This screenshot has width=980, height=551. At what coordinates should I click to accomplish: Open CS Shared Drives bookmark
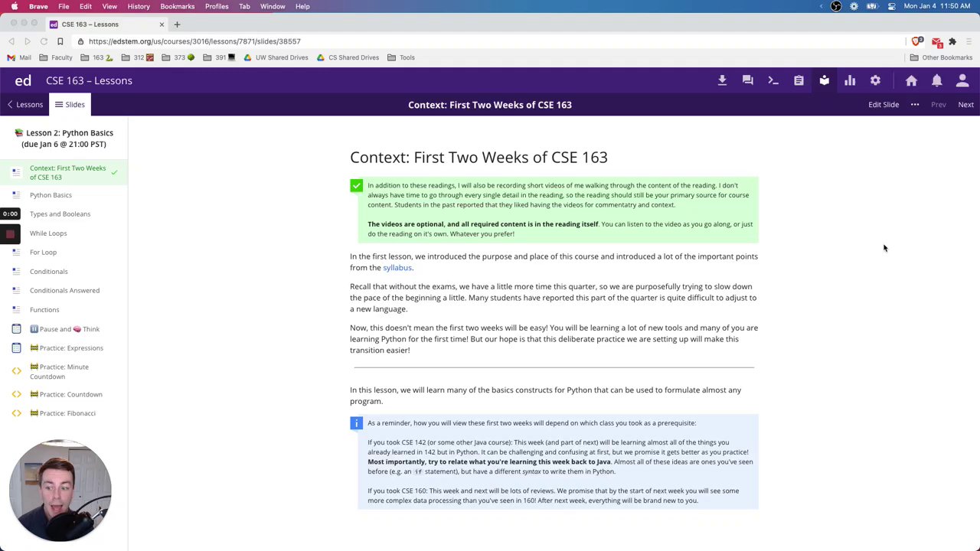tap(348, 57)
